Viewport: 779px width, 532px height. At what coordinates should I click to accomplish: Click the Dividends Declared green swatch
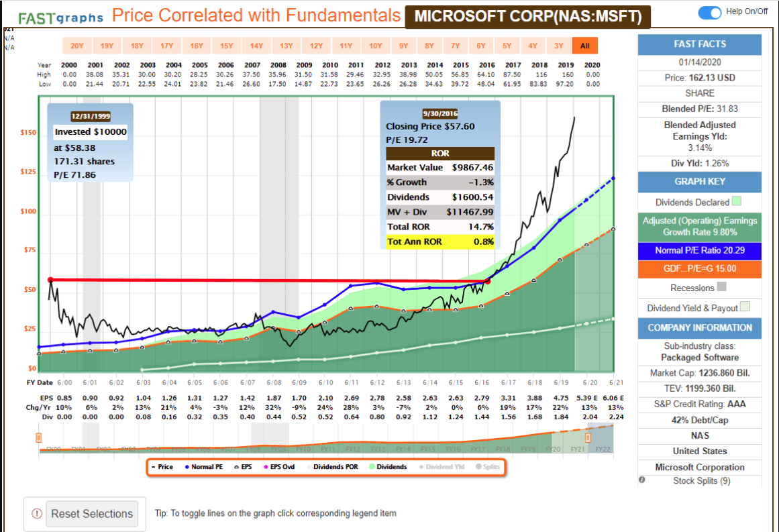(737, 201)
